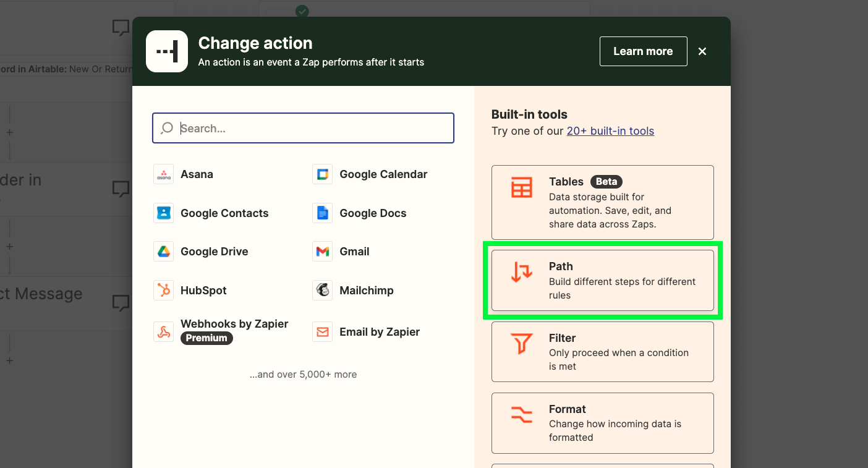Open the Learn more button
This screenshot has height=468, width=868.
pyautogui.click(x=643, y=51)
